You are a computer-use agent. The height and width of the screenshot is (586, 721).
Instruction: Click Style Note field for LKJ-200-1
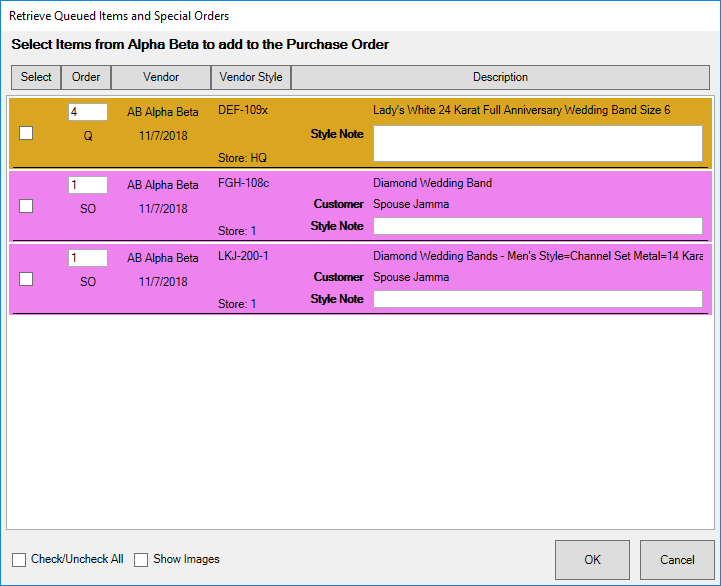pyautogui.click(x=537, y=299)
